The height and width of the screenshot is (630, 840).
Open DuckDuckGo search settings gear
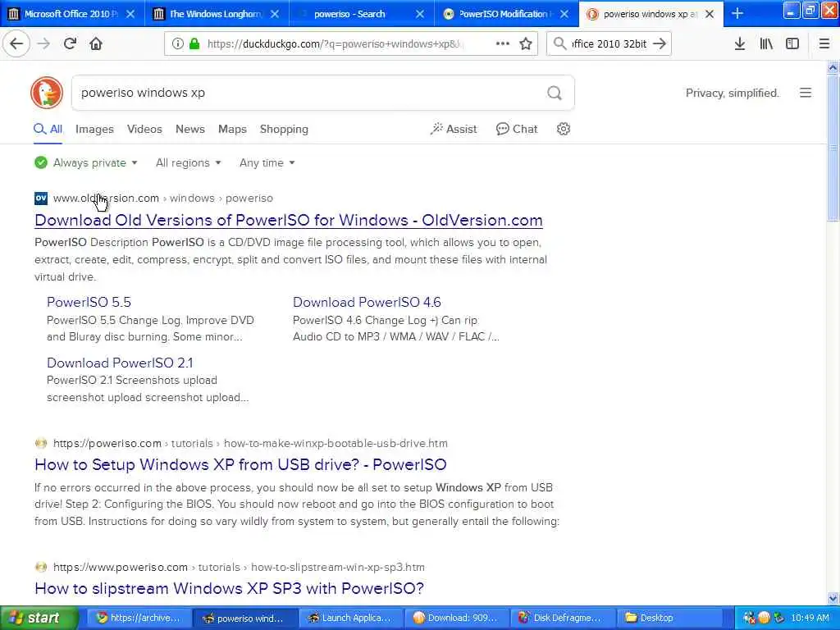[563, 129]
